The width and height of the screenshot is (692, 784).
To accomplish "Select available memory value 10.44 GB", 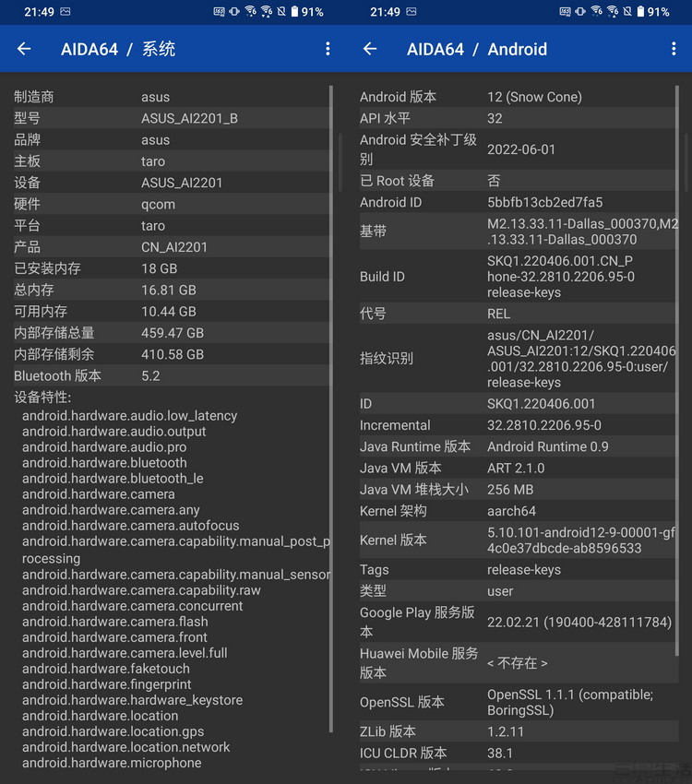I will (x=169, y=312).
